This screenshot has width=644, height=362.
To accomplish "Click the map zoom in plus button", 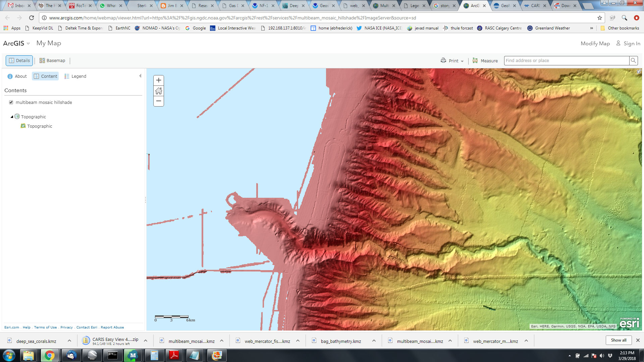I will (x=159, y=80).
